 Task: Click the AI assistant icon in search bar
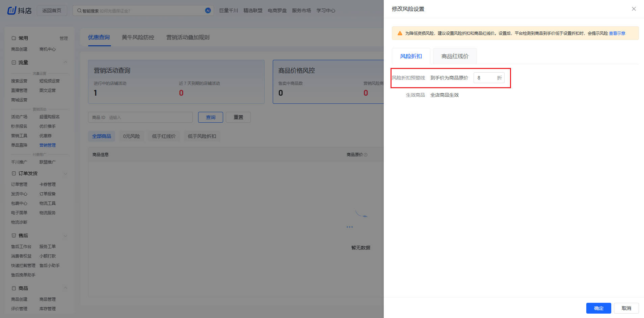tap(208, 10)
